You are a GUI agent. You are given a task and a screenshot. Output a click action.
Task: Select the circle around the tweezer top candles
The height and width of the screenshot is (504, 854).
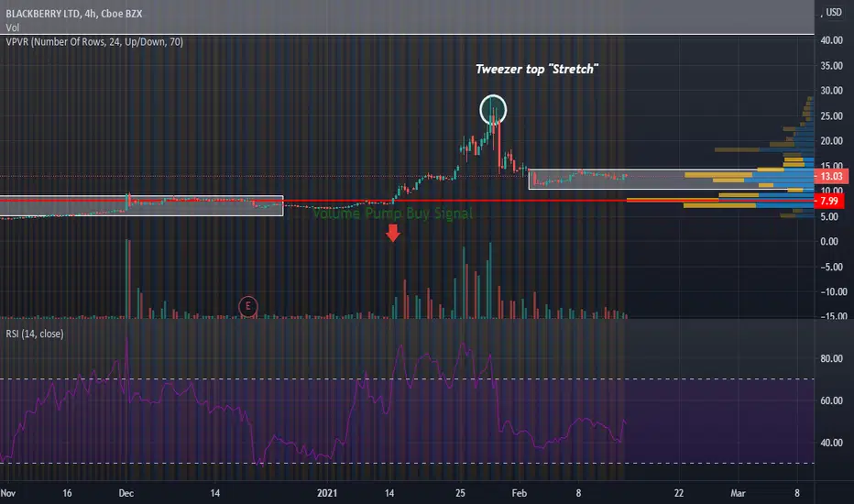493,110
